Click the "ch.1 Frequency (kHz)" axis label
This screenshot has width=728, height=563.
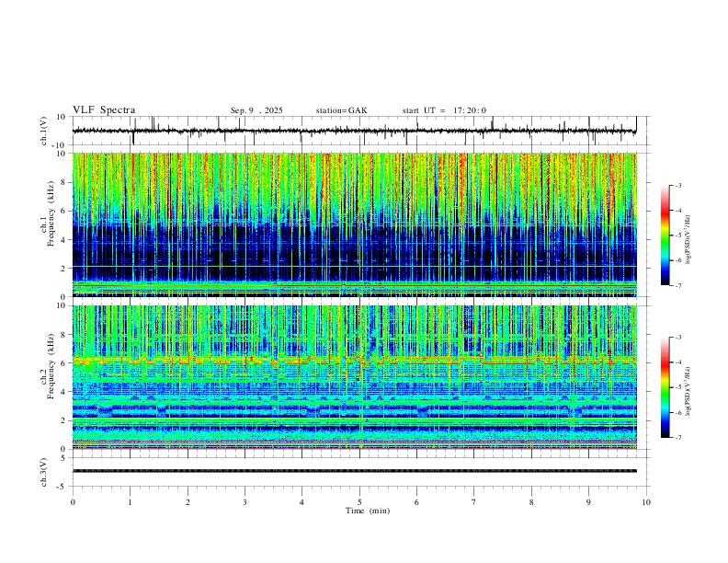click(48, 213)
